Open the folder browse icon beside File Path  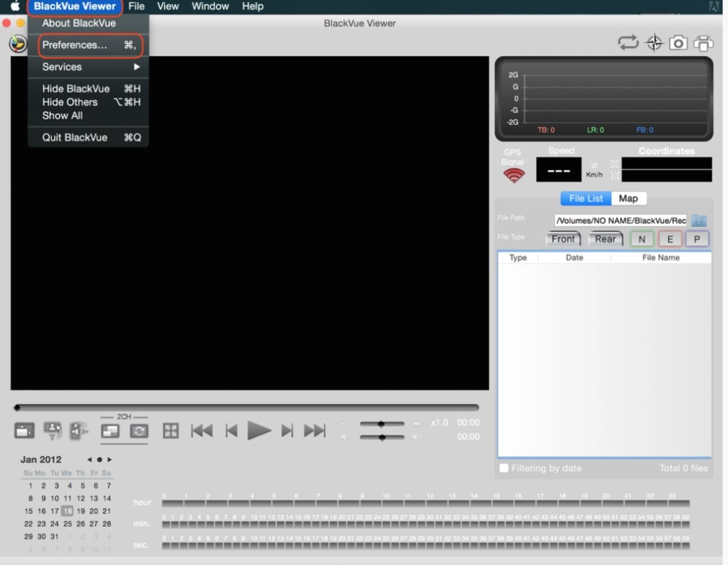click(699, 221)
